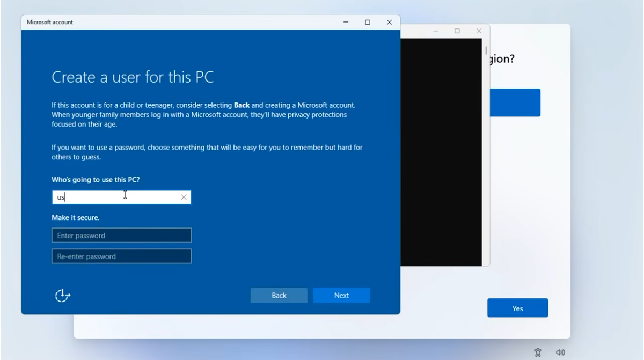Click the username field containing 'us'
644x360 pixels.
tap(121, 197)
